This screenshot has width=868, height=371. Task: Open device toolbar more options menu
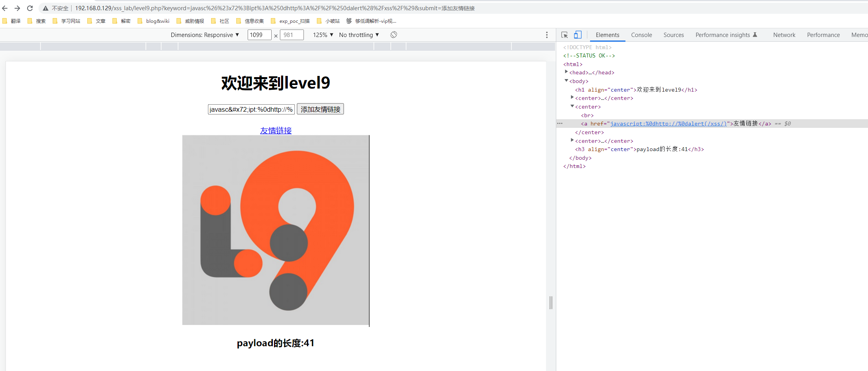[x=546, y=35]
